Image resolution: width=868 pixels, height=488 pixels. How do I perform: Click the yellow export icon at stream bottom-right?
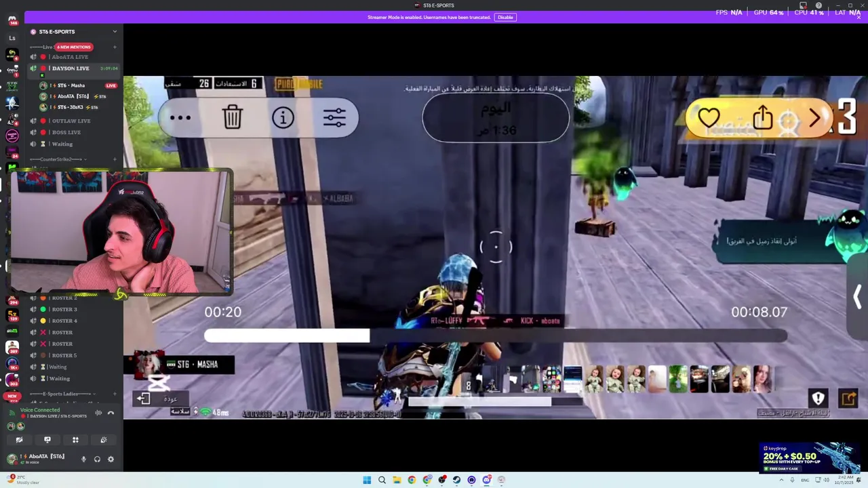(x=848, y=399)
